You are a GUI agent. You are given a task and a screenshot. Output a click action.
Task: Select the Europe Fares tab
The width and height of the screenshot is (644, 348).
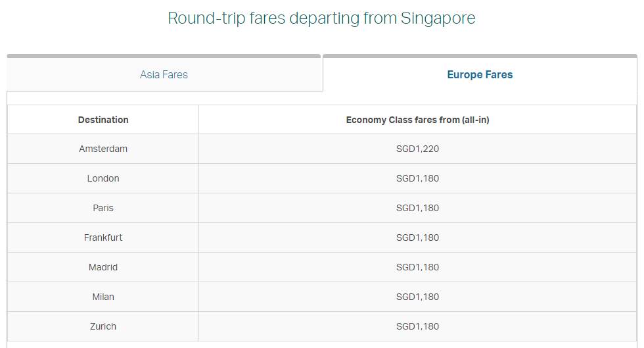click(x=480, y=74)
